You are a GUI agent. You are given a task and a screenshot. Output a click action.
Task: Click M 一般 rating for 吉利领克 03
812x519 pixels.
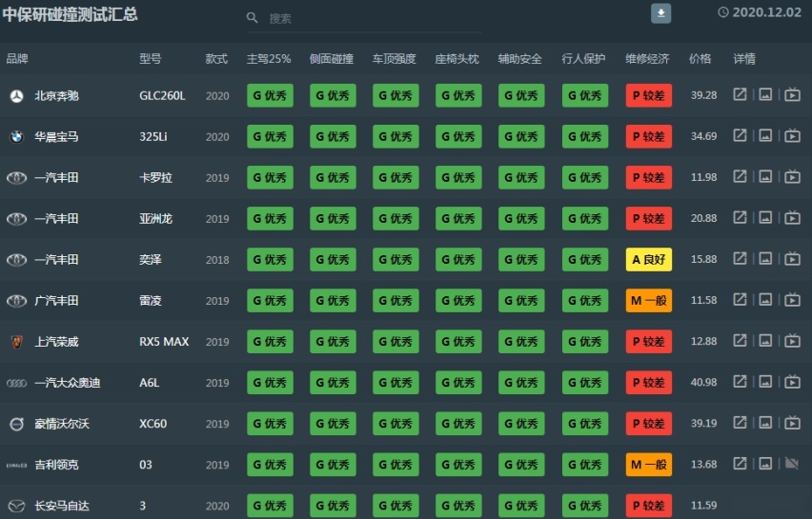coord(649,464)
